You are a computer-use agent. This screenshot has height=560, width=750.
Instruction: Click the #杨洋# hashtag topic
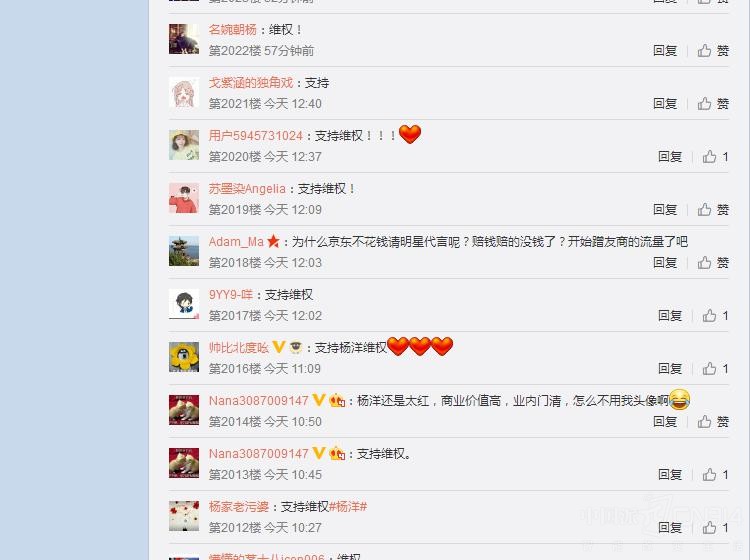click(x=348, y=507)
